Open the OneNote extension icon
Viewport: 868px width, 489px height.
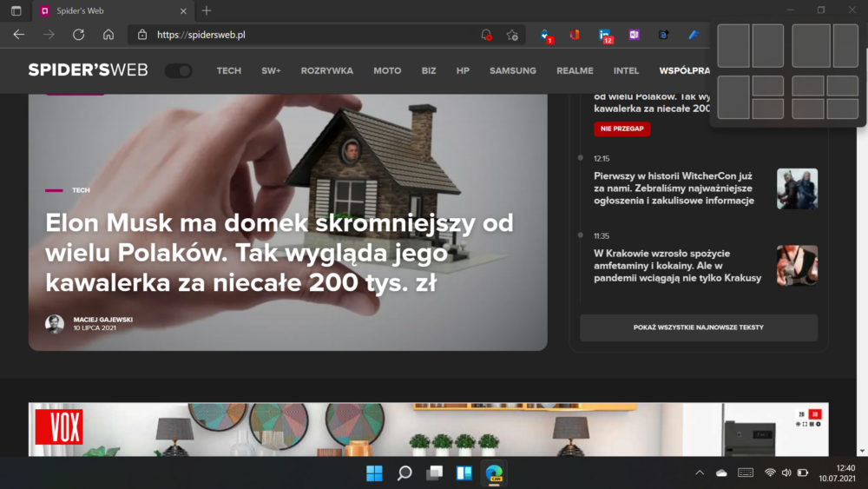(634, 35)
